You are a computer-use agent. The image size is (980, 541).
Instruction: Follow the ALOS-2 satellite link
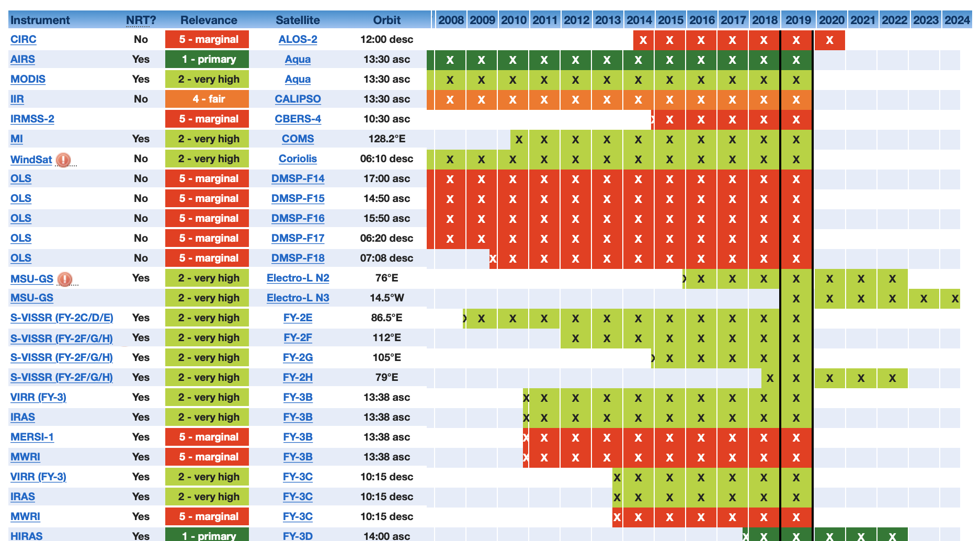(x=298, y=39)
